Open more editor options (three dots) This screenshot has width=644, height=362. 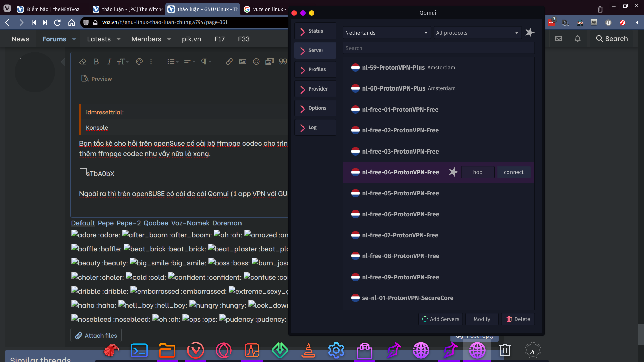point(151,61)
